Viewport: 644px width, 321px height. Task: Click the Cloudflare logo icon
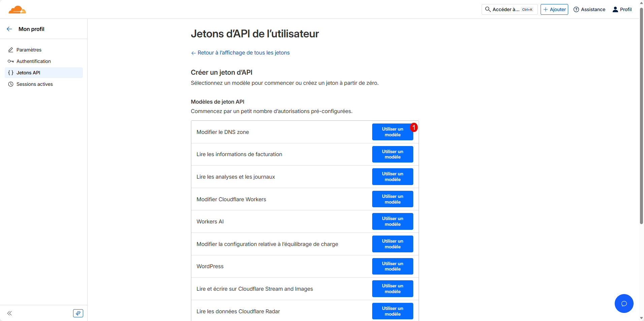click(17, 10)
